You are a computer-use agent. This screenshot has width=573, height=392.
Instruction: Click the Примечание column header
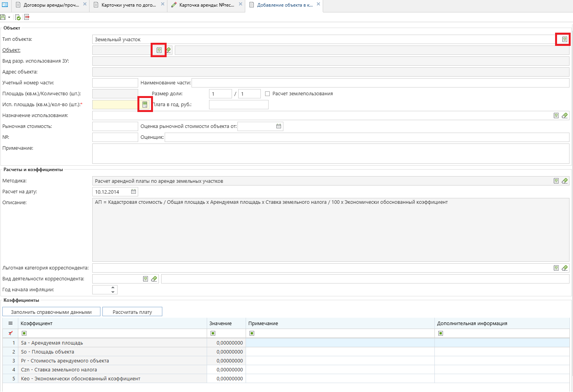[340, 324]
